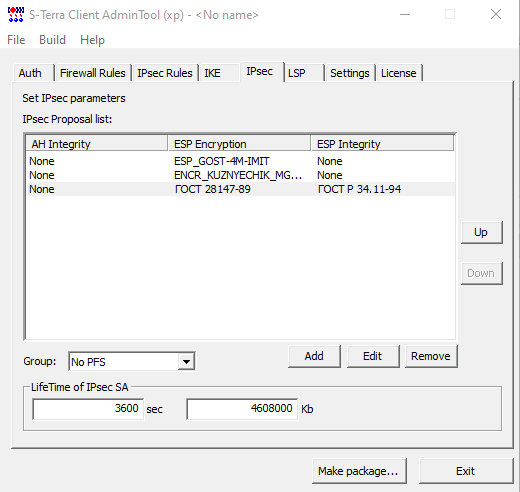Select the ESP_GOST-4M-IMIT proposal row
This screenshot has width=520, height=492.
(240, 161)
